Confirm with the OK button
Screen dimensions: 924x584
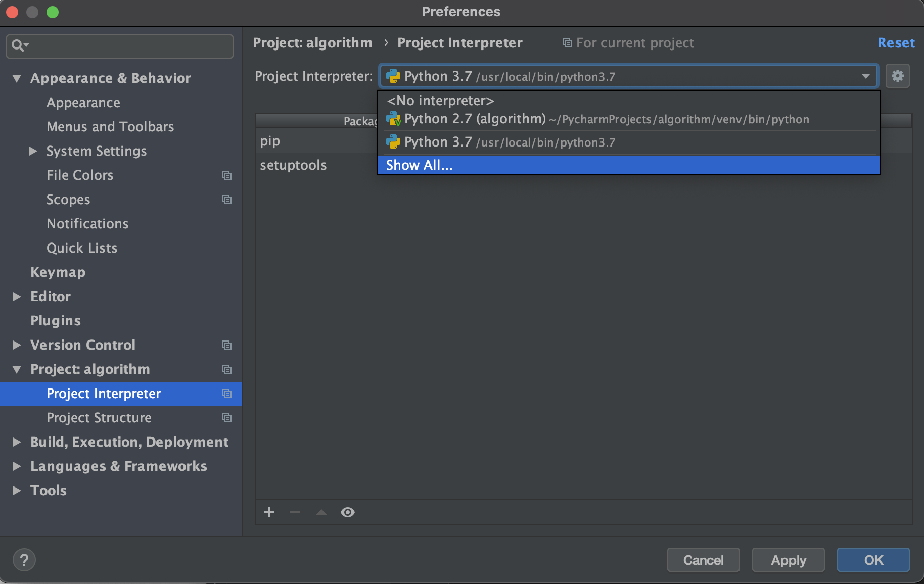coord(873,560)
